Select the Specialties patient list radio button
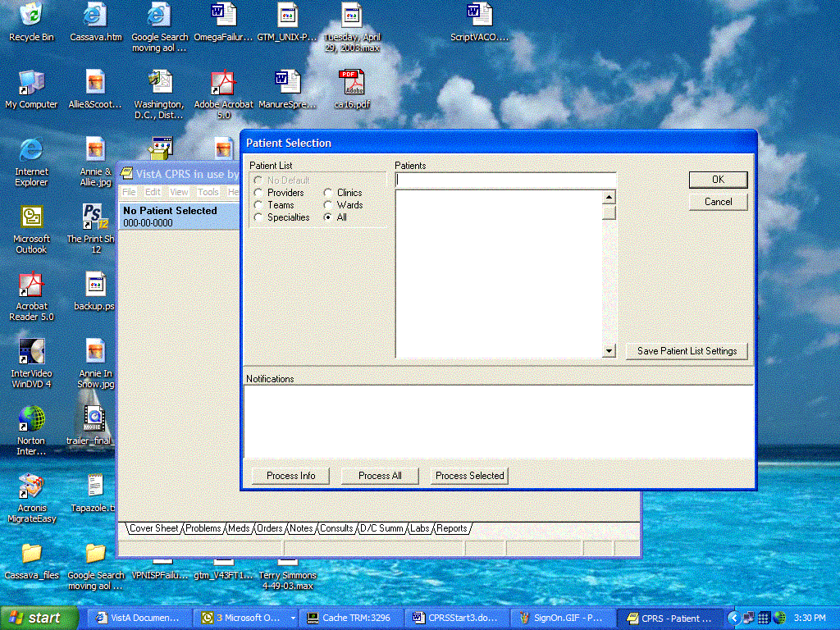 pos(258,217)
